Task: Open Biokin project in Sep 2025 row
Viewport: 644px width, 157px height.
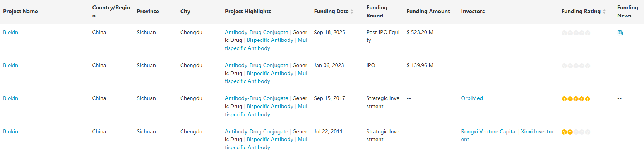Action: click(x=10, y=32)
